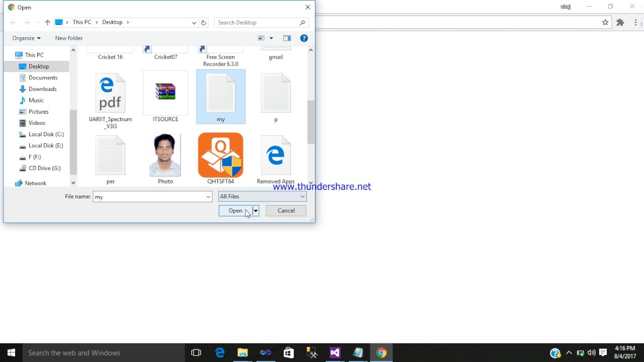This screenshot has width=644, height=362.
Task: Select the file named p
Action: pyautogui.click(x=276, y=97)
